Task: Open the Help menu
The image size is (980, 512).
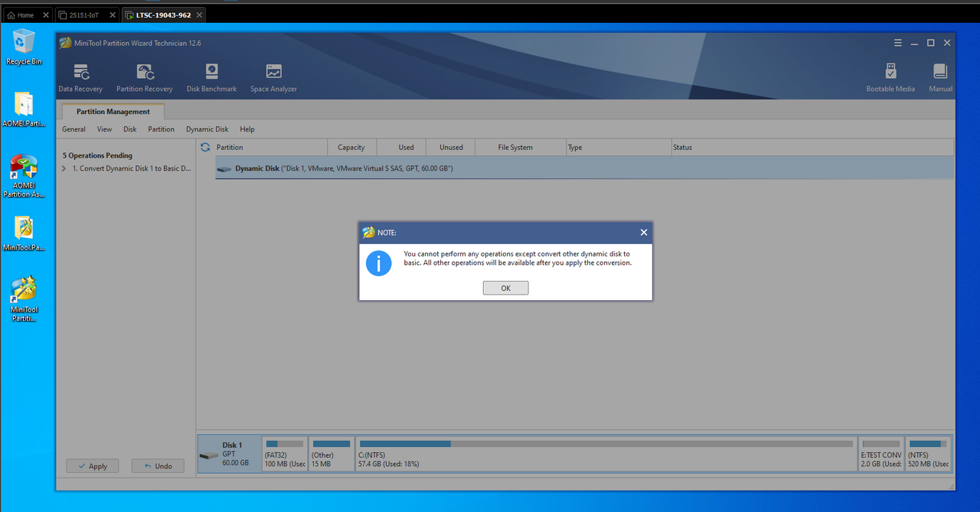Action: click(x=247, y=129)
